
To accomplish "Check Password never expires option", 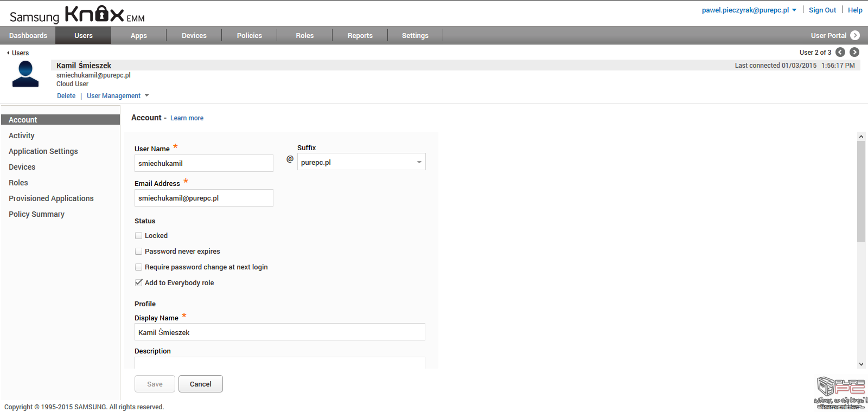I will pyautogui.click(x=139, y=252).
